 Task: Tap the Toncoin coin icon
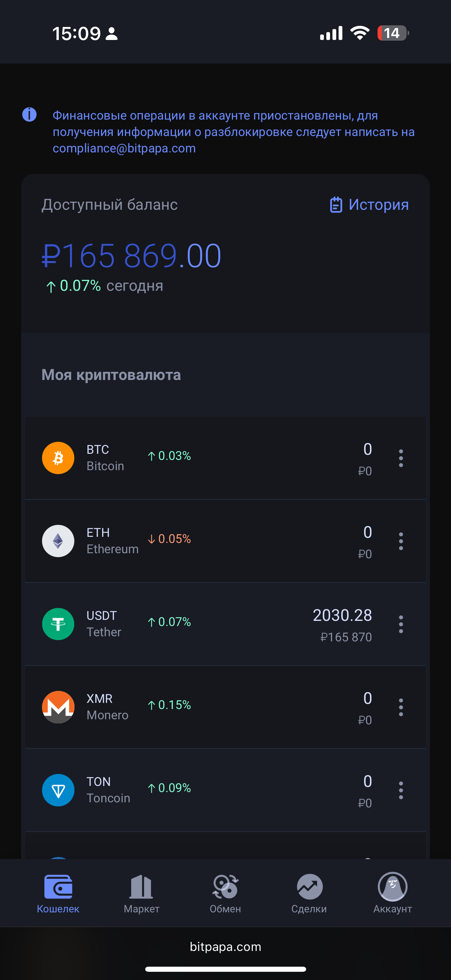(x=58, y=790)
